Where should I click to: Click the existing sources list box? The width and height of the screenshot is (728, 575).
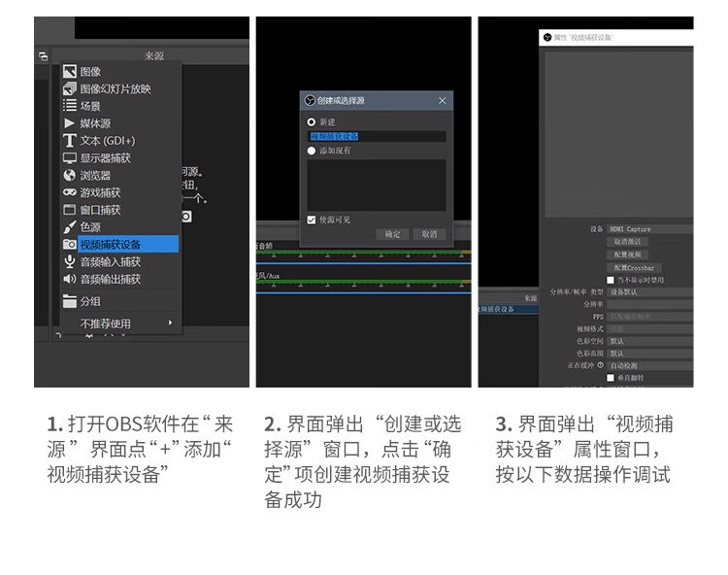click(377, 185)
